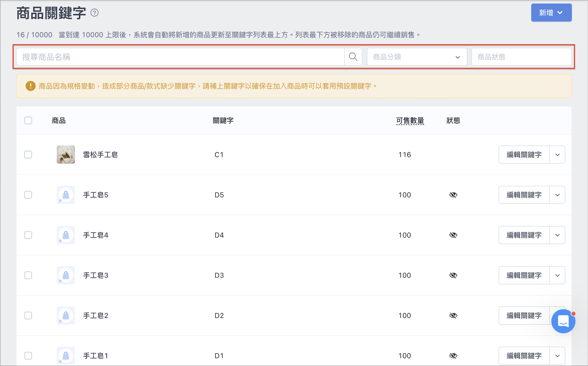Focus the 搜尋商品名稱 search field
Screen dimensions: 588x366
[x=180, y=57]
